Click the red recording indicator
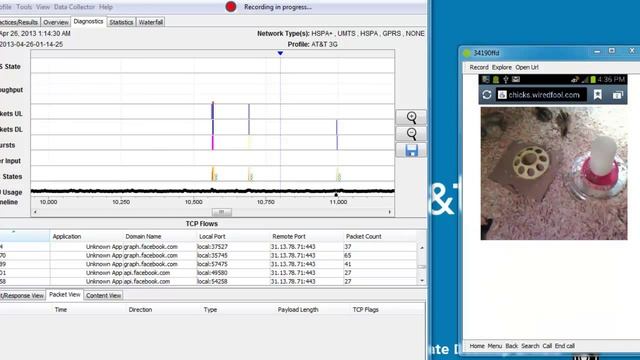Viewport: 640px width, 360px height. point(231,7)
